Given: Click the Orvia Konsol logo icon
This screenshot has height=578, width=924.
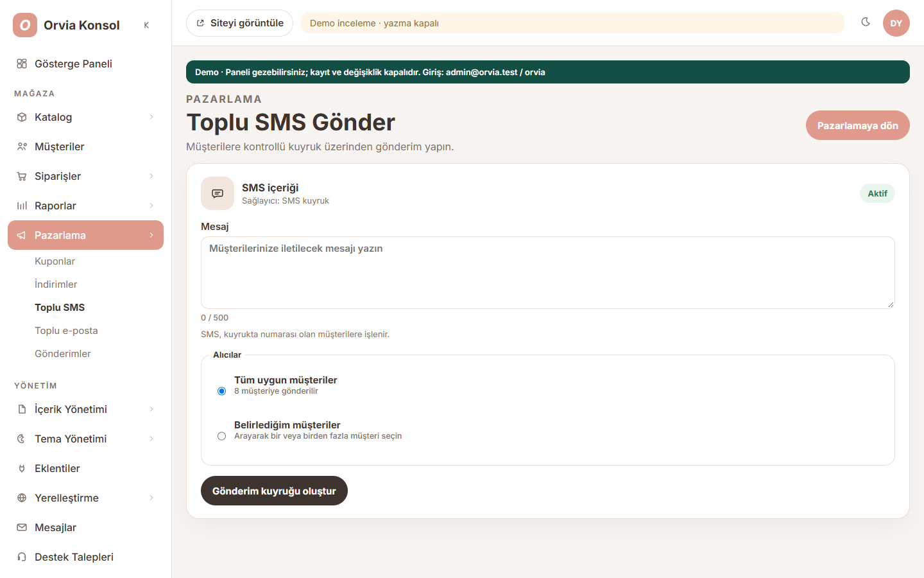Looking at the screenshot, I should (x=25, y=25).
